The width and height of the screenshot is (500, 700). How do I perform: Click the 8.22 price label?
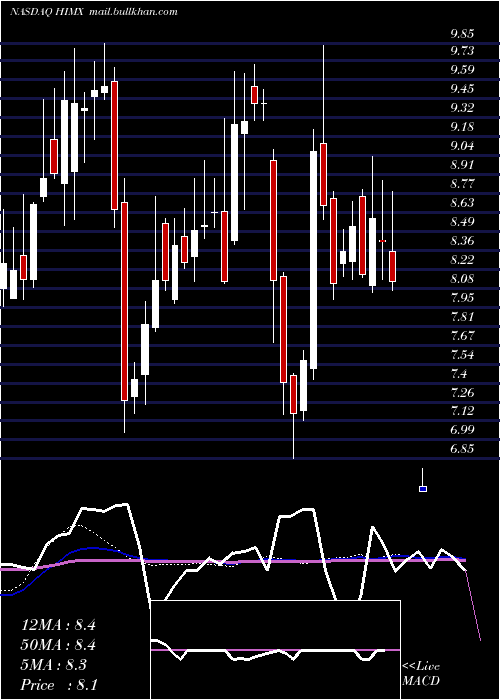(462, 259)
